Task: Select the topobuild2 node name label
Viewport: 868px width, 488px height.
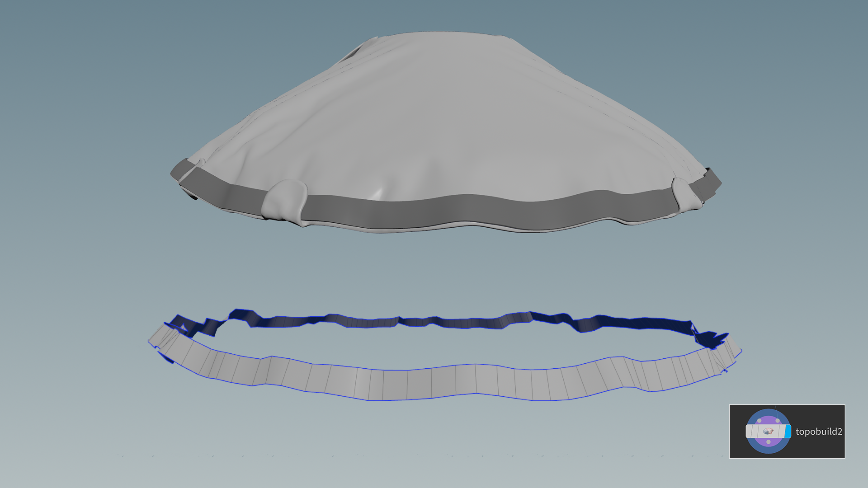Action: point(819,432)
